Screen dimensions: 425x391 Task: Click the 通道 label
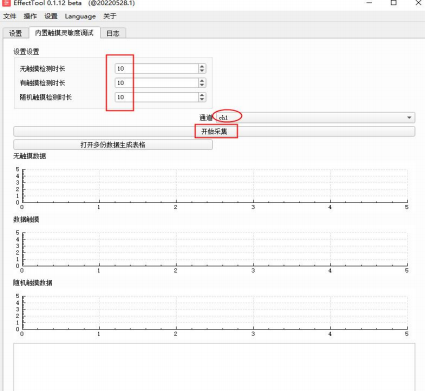coord(206,117)
